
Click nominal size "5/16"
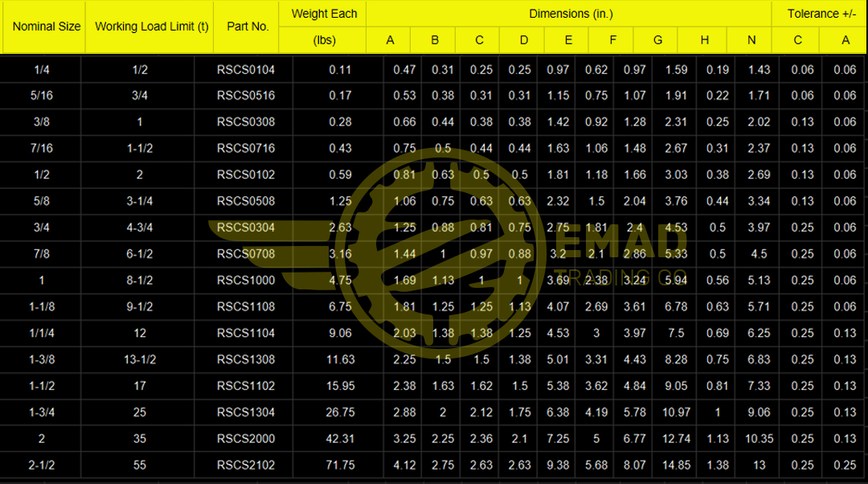(x=42, y=95)
